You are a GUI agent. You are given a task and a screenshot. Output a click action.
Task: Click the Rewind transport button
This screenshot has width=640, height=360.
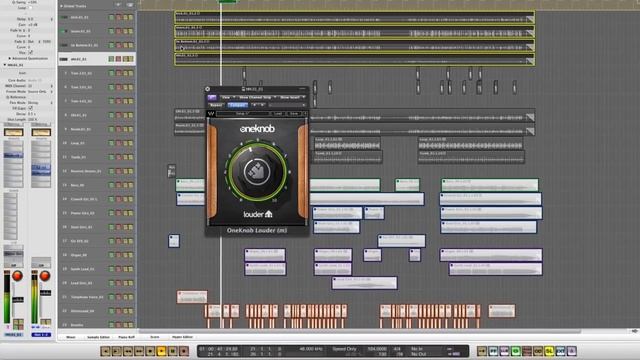128,351
